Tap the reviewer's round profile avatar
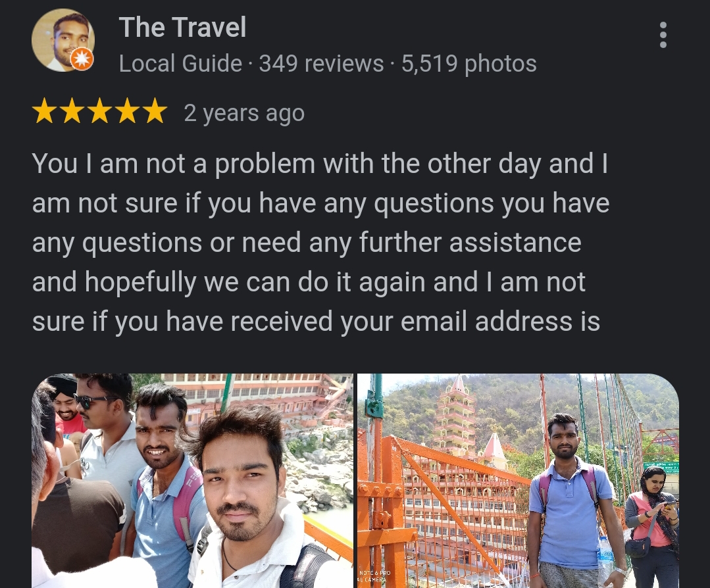The width and height of the screenshot is (710, 588). [x=63, y=40]
